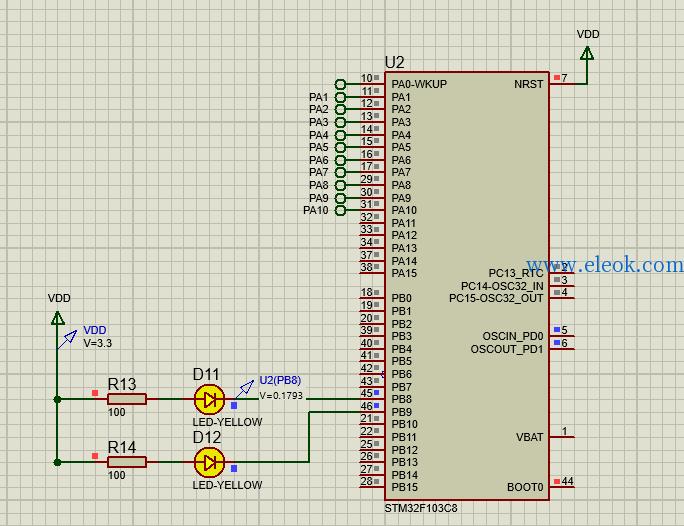
Task: Click the R14 reference label
Action: [x=122, y=447]
